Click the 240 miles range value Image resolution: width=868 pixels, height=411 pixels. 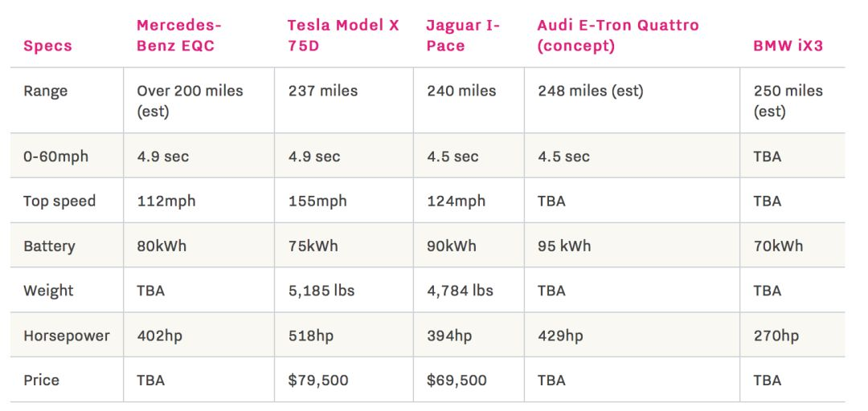tap(461, 91)
